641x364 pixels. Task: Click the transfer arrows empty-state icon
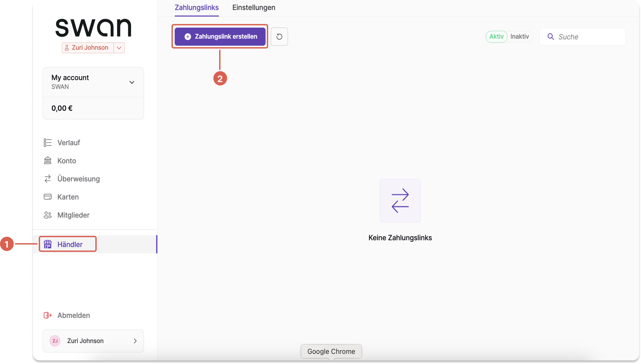tap(400, 200)
